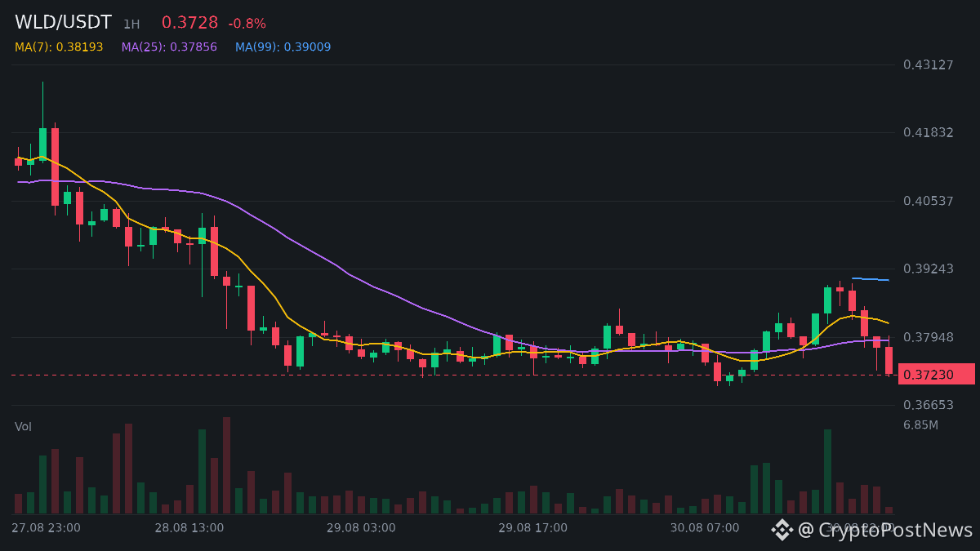980x551 pixels.
Task: Click the Vol panel label
Action: tap(23, 427)
